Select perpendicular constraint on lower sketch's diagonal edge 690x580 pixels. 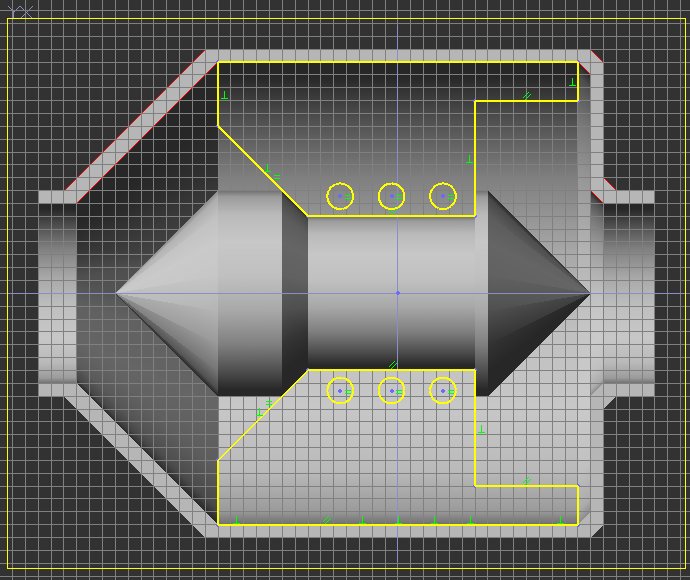click(259, 411)
